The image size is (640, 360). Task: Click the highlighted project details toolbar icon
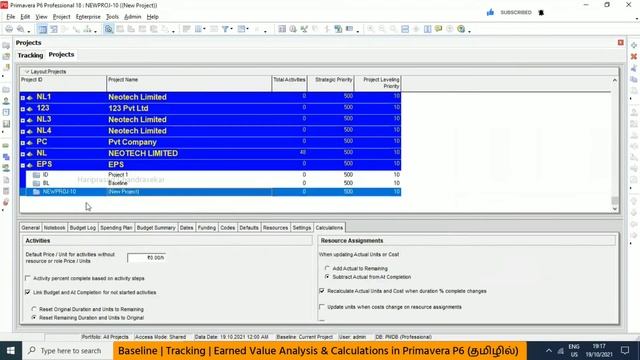(x=109, y=29)
